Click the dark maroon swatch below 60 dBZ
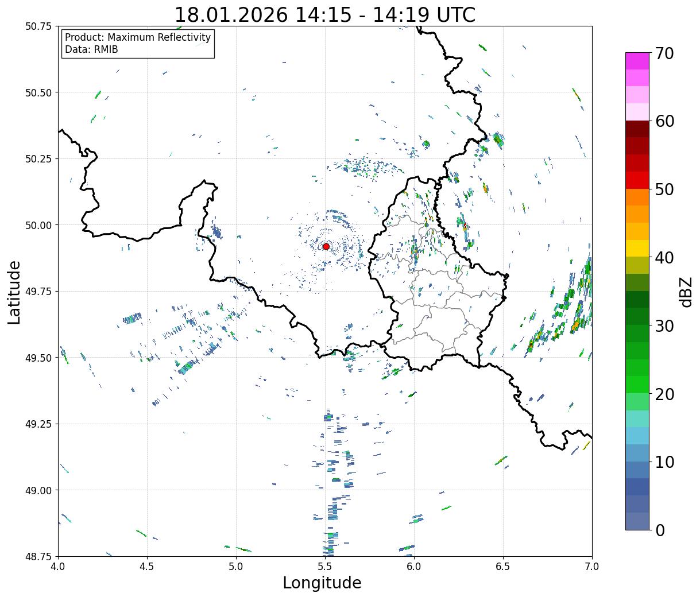This screenshot has width=700, height=597. point(637,129)
